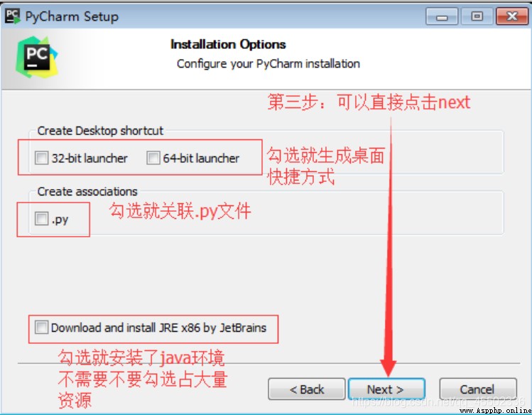
Task: Click the PyCharm Setup title text
Action: coord(72,16)
